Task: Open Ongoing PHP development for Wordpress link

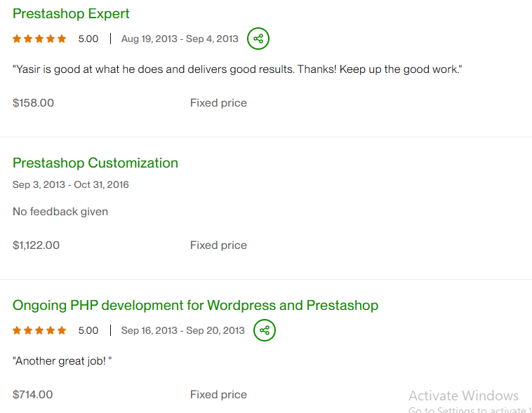Action: (x=195, y=305)
